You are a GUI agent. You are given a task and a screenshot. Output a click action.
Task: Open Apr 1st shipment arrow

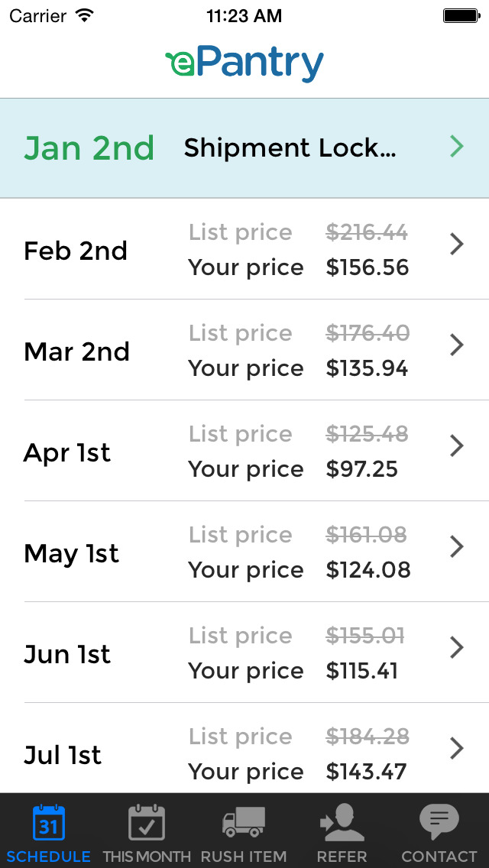pos(457,446)
